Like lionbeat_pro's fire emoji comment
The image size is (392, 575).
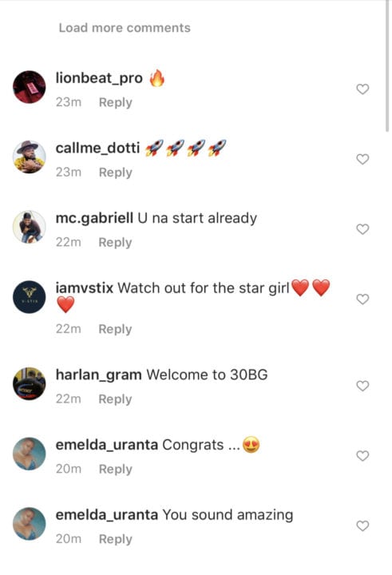coord(362,89)
